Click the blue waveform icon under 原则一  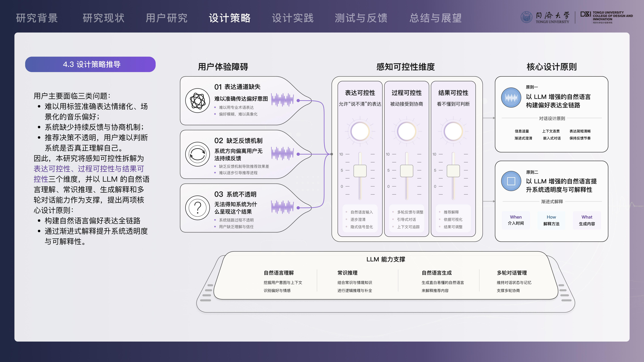511,97
